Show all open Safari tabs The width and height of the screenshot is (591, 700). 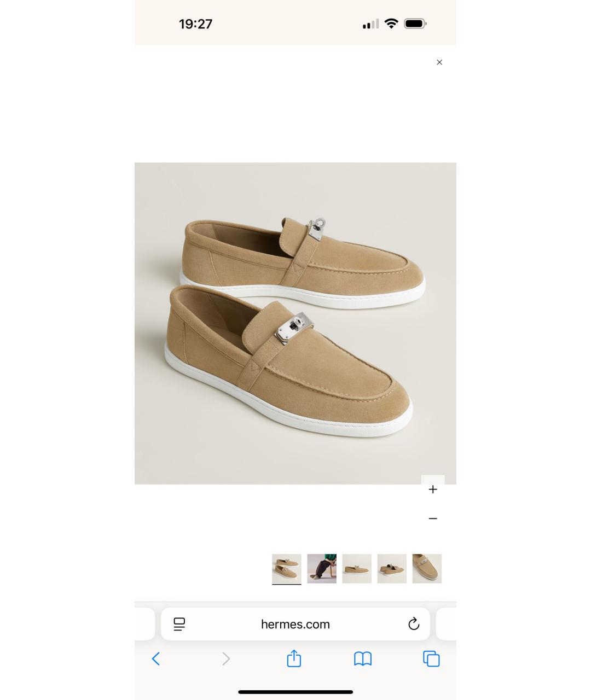432,659
